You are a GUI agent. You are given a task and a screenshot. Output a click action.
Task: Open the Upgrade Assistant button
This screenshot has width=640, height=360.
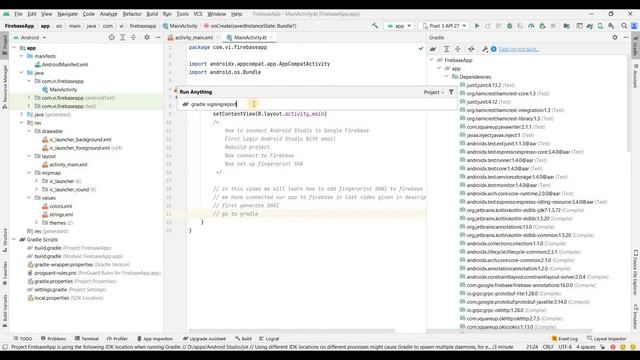[x=204, y=338]
